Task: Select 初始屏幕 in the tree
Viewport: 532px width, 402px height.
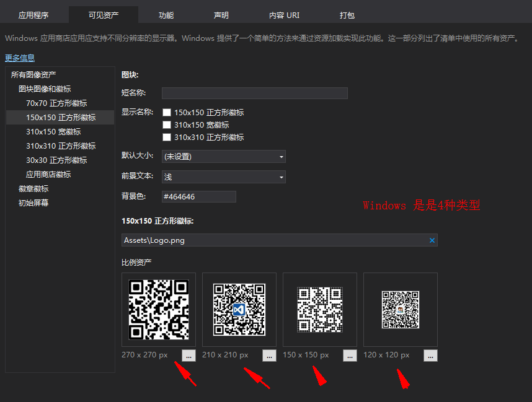Action: [x=33, y=203]
